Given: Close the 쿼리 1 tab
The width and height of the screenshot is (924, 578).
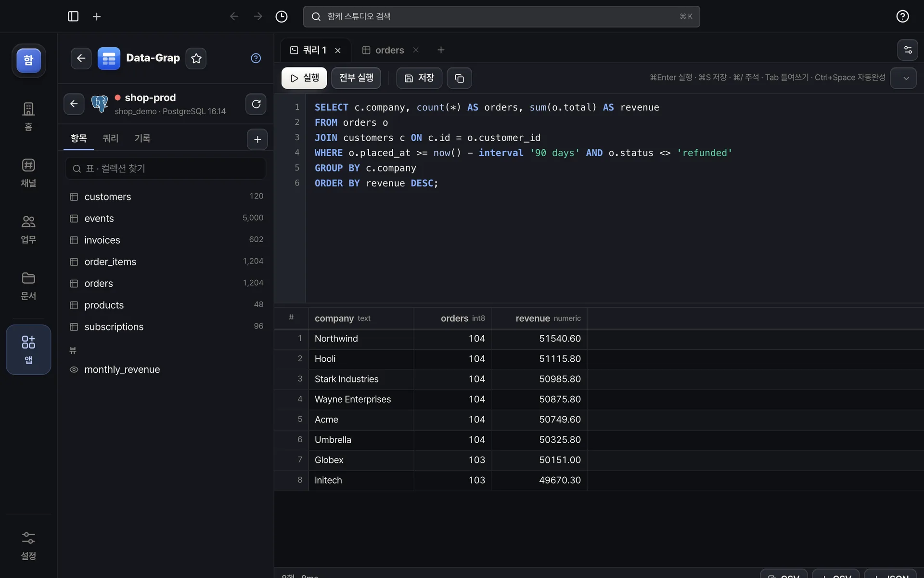Looking at the screenshot, I should (338, 50).
